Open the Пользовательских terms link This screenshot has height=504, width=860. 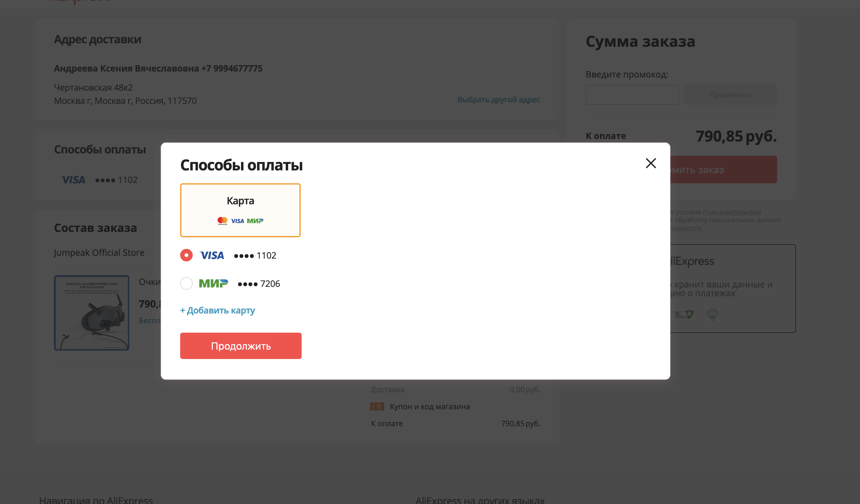pyautogui.click(x=732, y=212)
